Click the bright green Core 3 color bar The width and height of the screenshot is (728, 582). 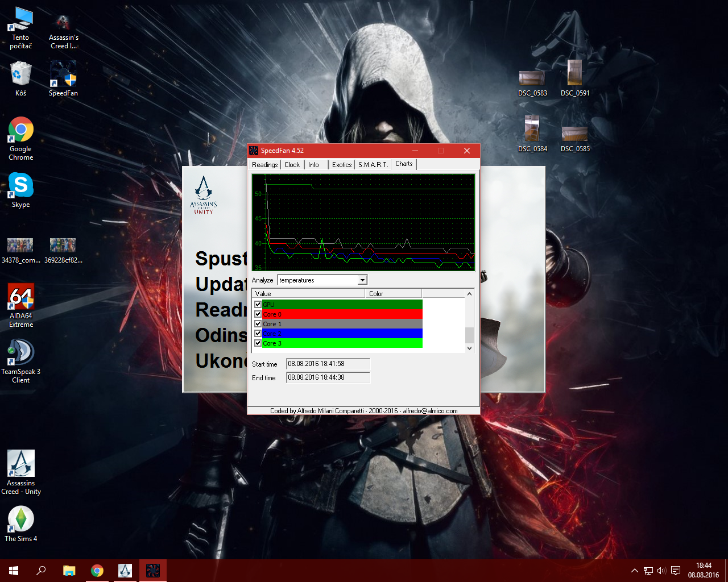(342, 343)
